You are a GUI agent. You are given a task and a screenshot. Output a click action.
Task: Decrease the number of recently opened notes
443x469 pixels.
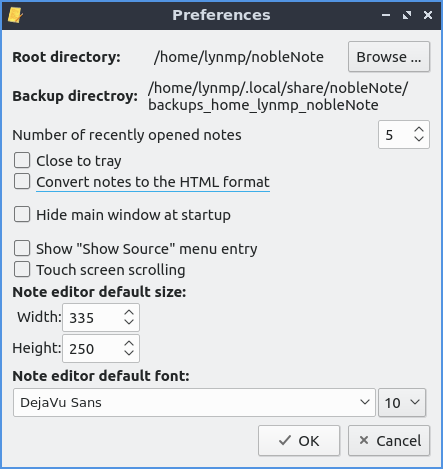pos(419,139)
